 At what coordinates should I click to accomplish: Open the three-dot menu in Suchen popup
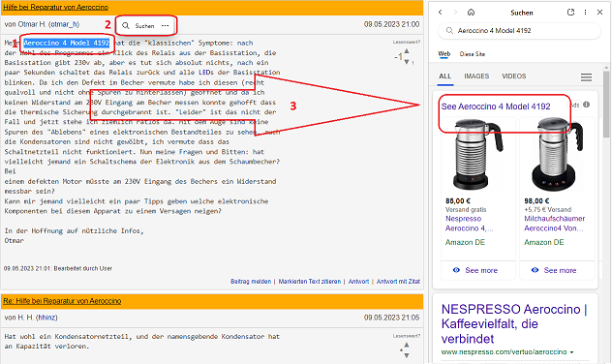tap(165, 26)
